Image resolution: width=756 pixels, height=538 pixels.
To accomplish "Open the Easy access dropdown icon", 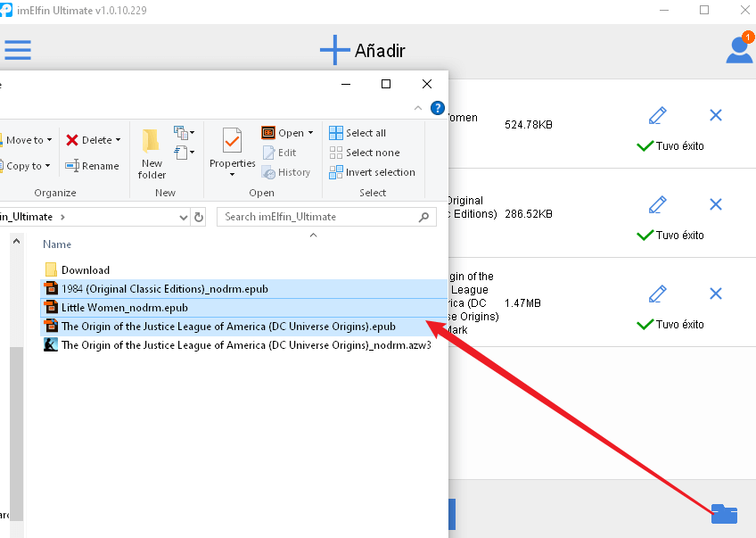I will tap(184, 153).
